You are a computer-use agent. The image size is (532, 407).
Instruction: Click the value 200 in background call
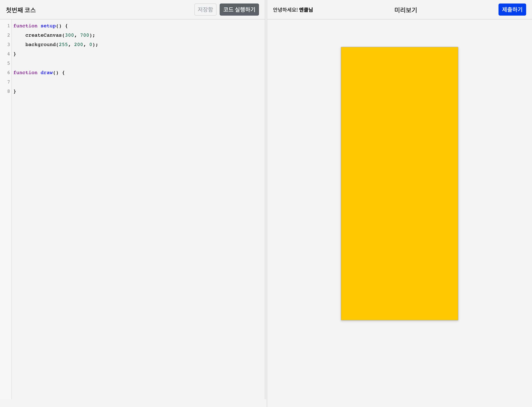[x=78, y=45]
